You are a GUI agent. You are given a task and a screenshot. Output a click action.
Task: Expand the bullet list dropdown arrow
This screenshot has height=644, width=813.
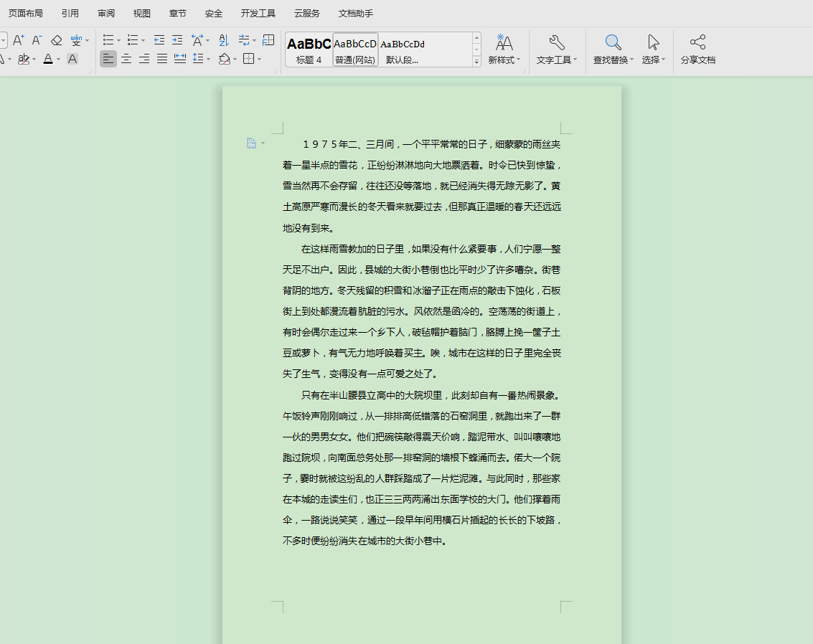coord(119,40)
